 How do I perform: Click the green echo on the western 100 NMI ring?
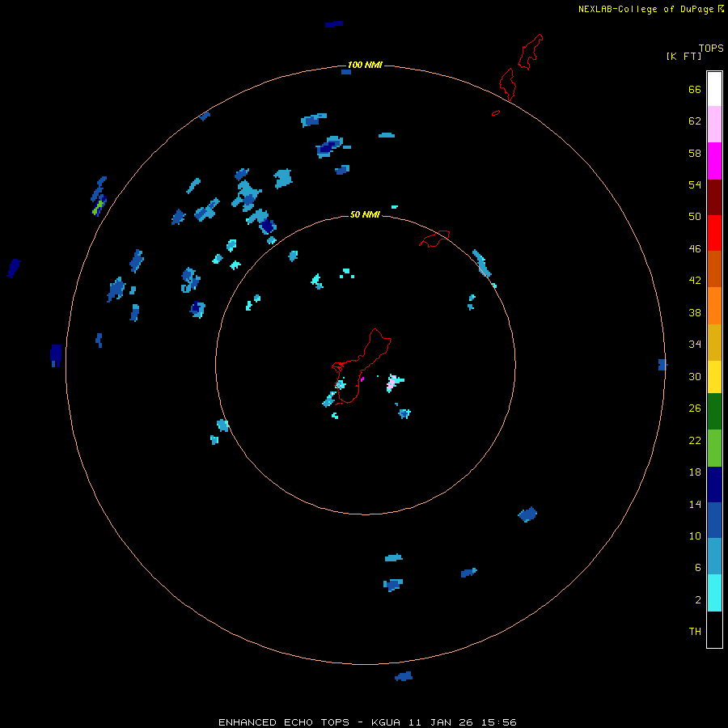click(x=97, y=208)
